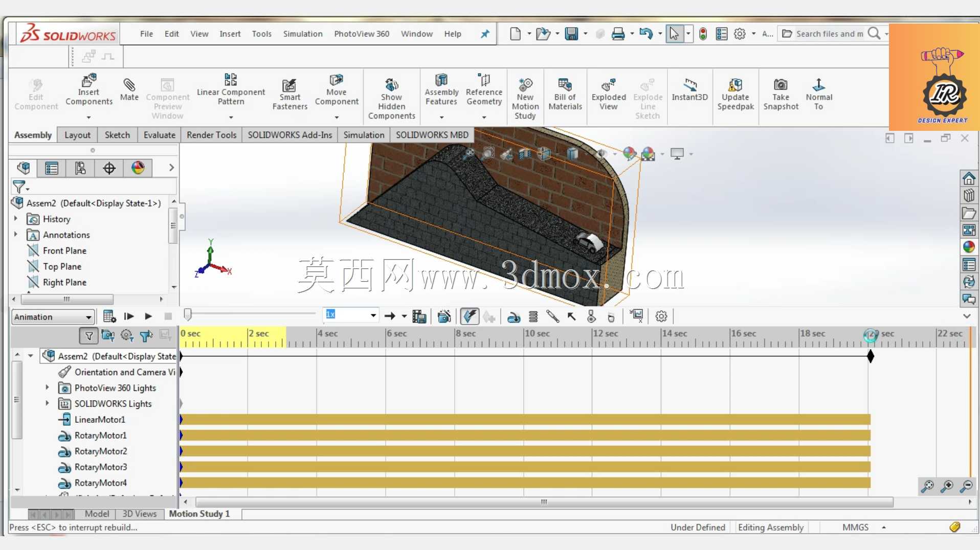Add a rotary Motor in motion toolbar
980x550 pixels.
[514, 317]
